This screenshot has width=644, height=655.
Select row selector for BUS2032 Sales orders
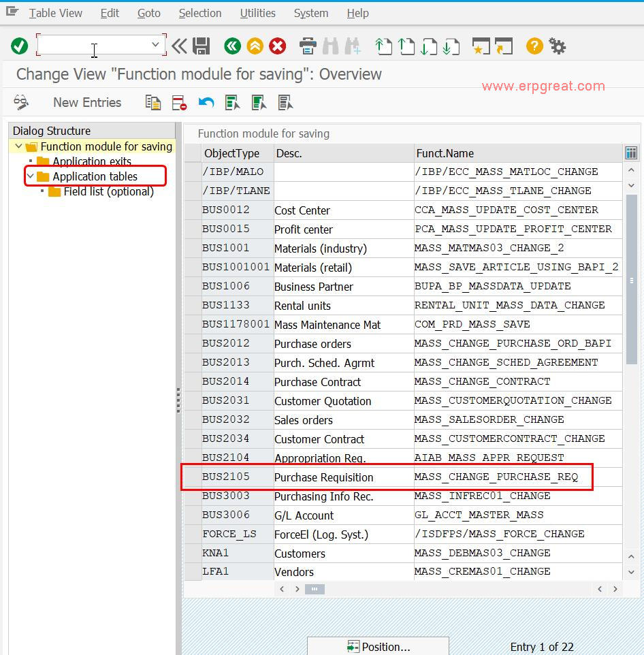[193, 419]
